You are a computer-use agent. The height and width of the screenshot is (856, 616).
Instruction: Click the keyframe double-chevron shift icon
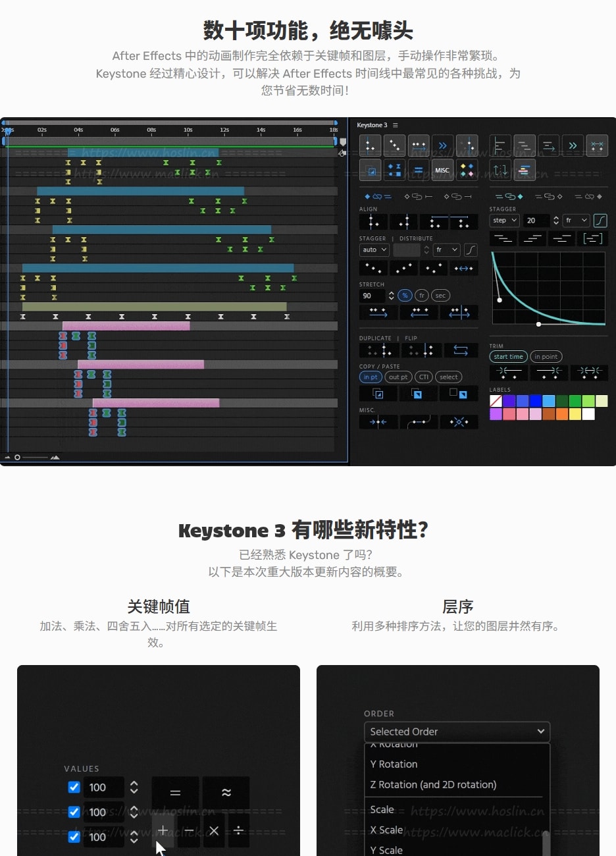point(442,146)
